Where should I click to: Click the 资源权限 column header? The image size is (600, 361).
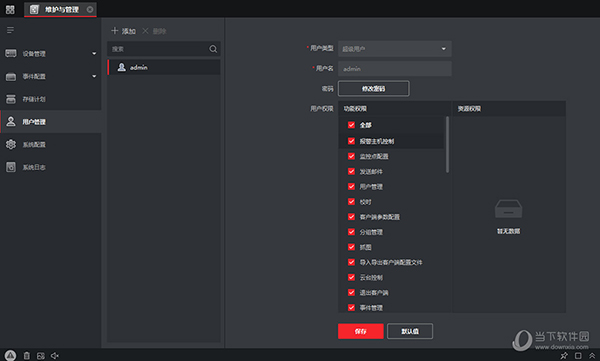(509, 109)
